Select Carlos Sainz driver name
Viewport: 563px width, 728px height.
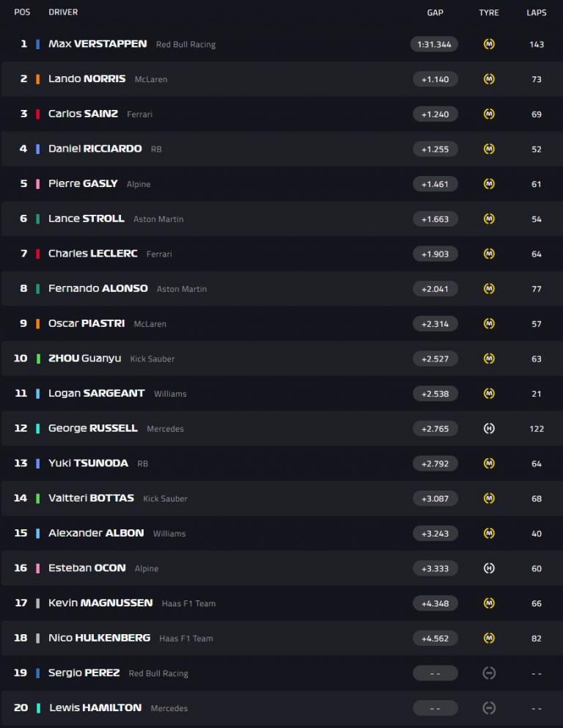click(x=83, y=114)
